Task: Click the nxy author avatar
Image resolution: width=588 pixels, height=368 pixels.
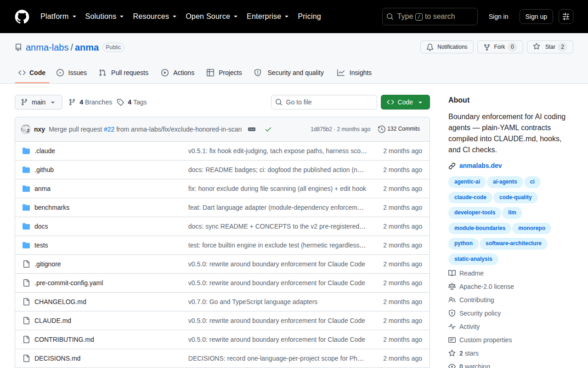Action: pyautogui.click(x=26, y=129)
